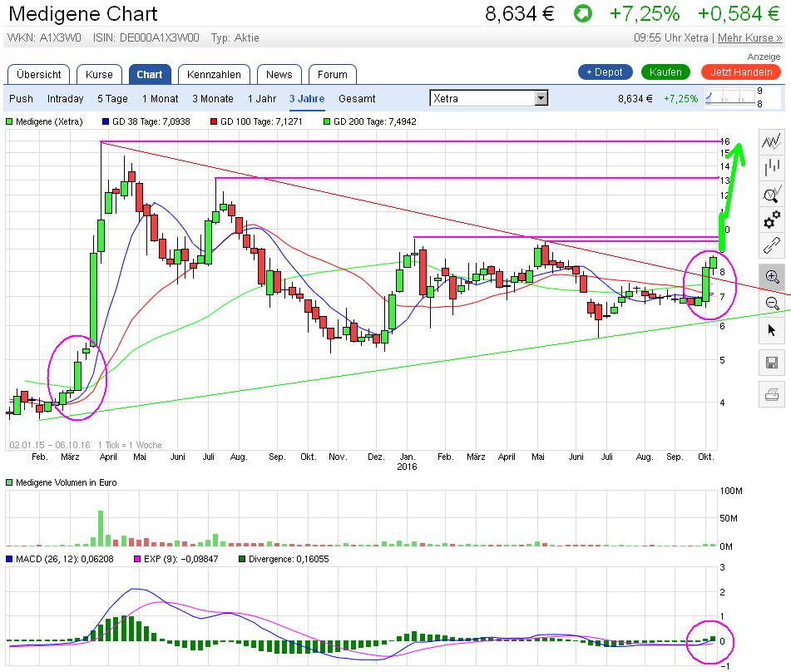Click the 09:55 Uhr Xetra timestamp
Image resolution: width=791 pixels, height=672 pixels.
(x=671, y=37)
